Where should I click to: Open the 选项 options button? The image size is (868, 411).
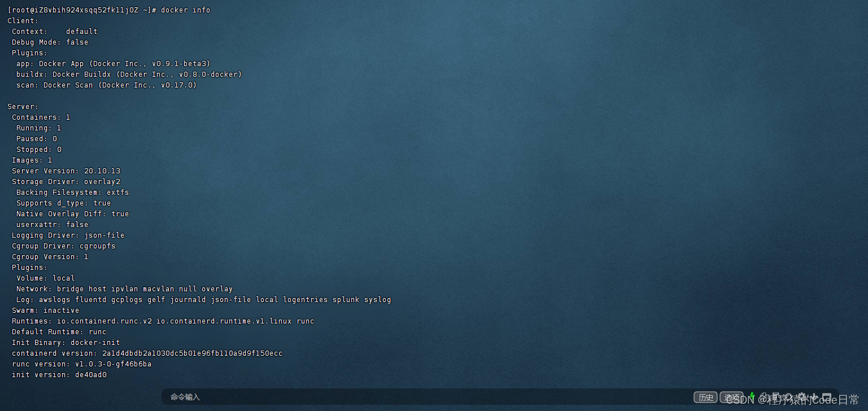tap(731, 397)
